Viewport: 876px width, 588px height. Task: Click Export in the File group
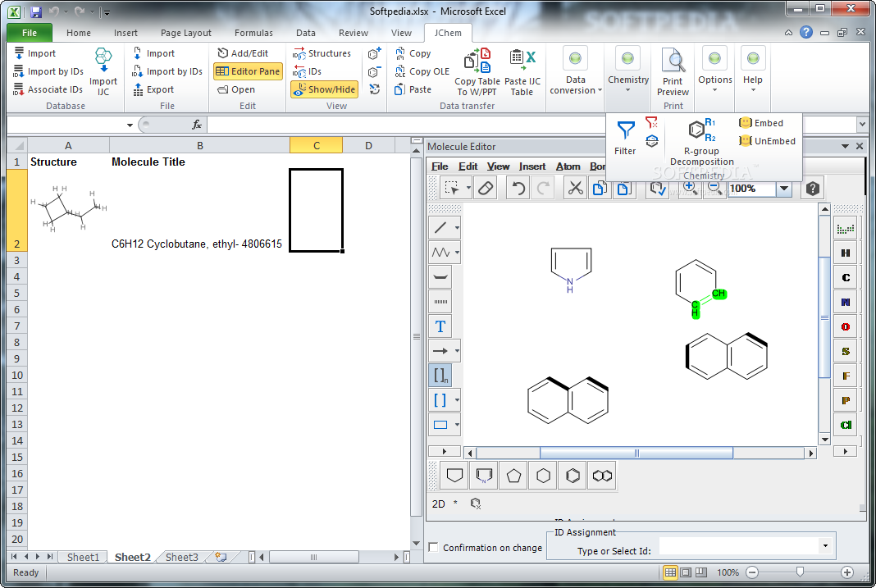click(x=153, y=89)
